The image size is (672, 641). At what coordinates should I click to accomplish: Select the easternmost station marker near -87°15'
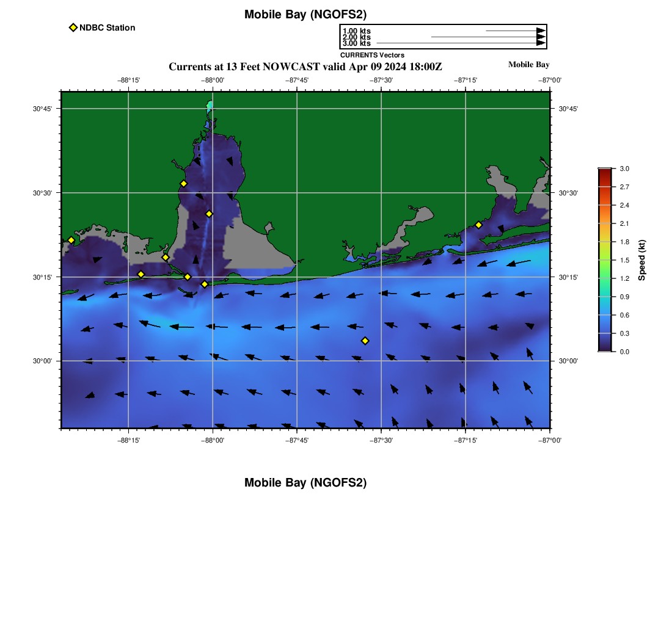click(x=478, y=225)
